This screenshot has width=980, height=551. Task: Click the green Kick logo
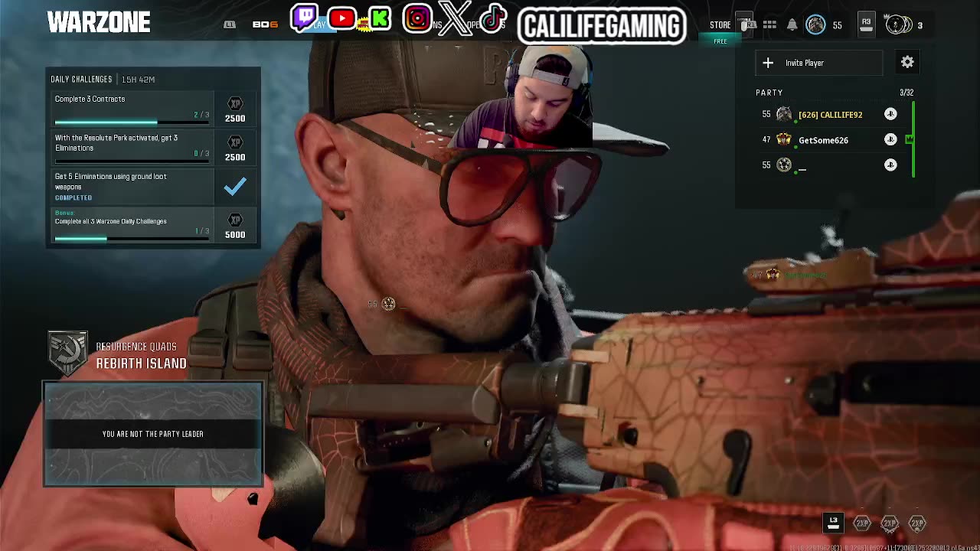380,18
